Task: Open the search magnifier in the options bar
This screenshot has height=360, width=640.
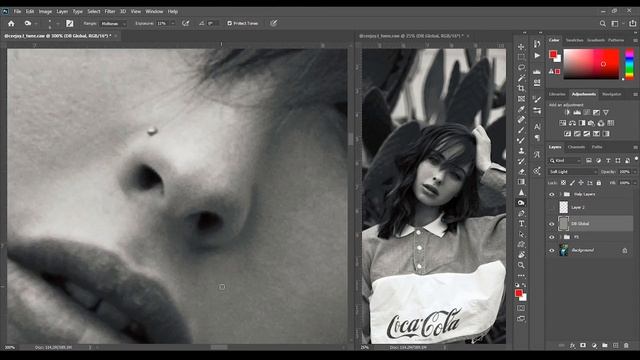Action: (x=602, y=24)
